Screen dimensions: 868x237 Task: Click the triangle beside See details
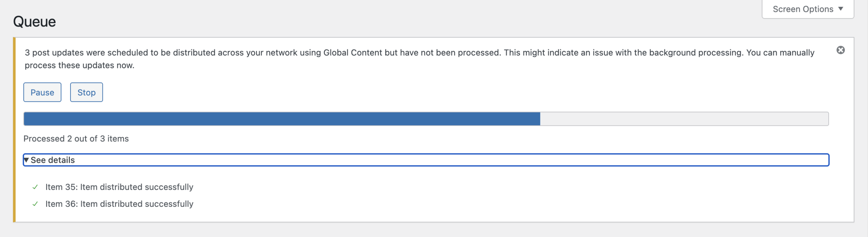pos(26,160)
